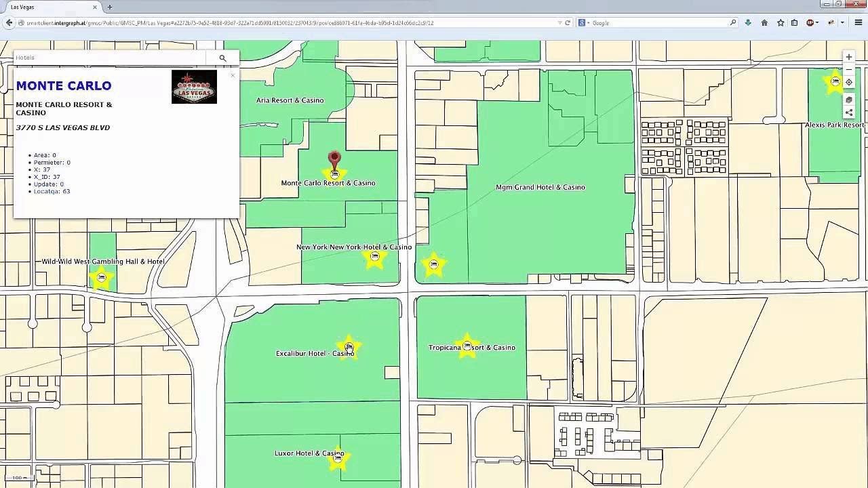868x488 pixels.
Task: Select the Wild Wild West star marker
Action: click(x=101, y=278)
